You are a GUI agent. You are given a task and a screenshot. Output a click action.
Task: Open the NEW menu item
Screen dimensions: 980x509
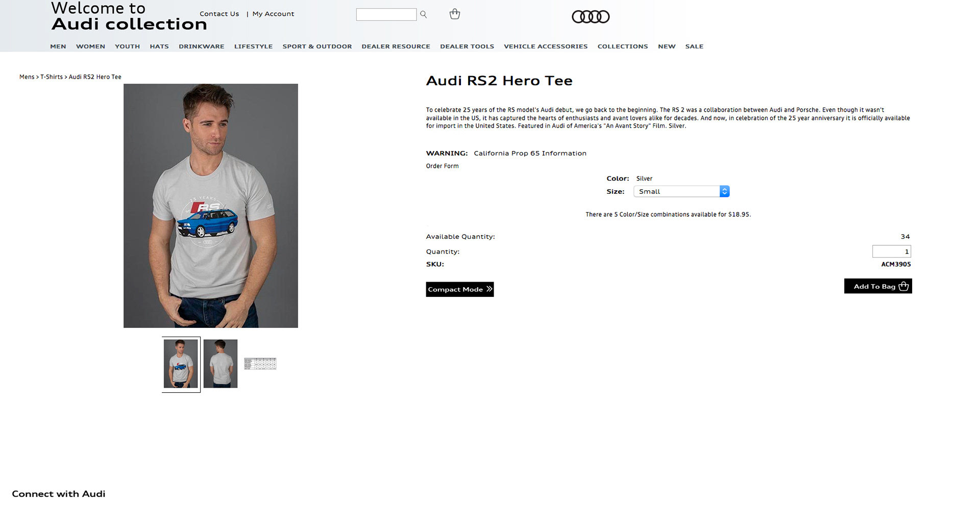(667, 46)
